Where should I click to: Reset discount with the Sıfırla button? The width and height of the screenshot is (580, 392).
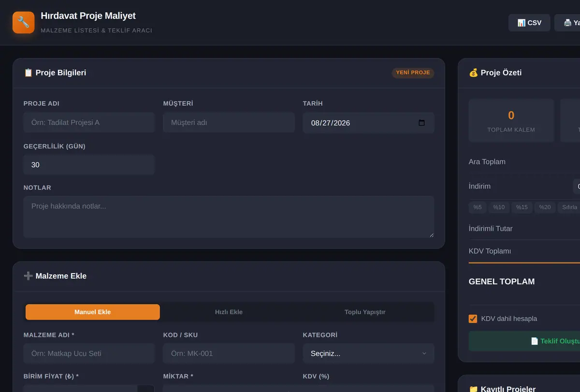point(569,207)
